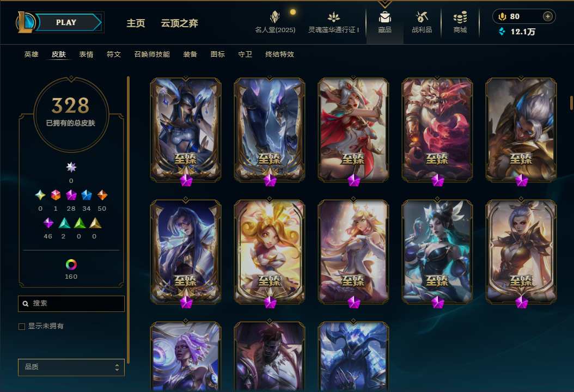Click the League of Legends L logo
The image size is (574, 392).
25,22
